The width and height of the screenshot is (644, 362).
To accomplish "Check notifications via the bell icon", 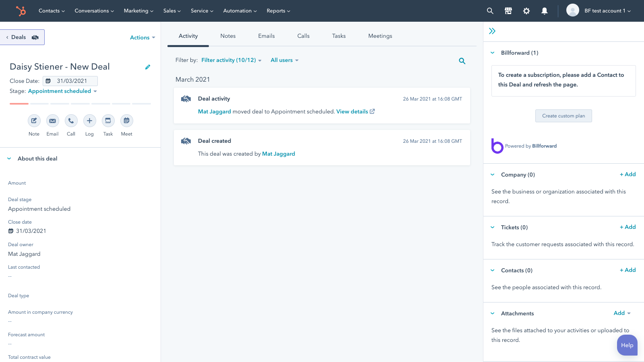I will coord(545,11).
